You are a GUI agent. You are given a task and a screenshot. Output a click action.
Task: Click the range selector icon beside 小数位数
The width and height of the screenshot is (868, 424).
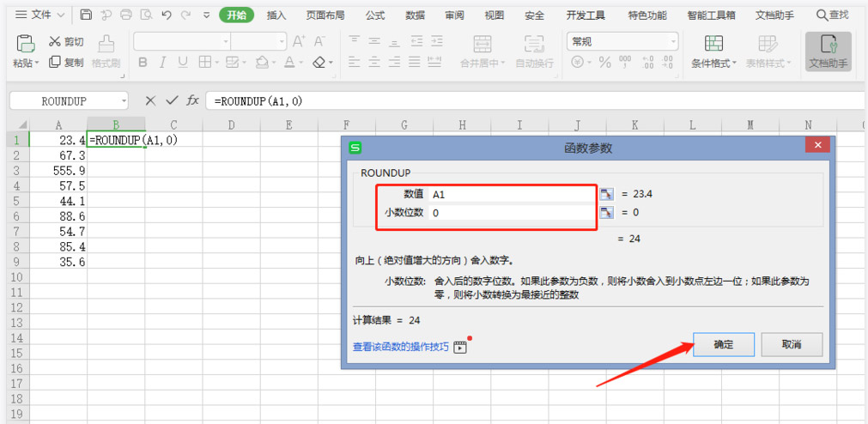(606, 212)
